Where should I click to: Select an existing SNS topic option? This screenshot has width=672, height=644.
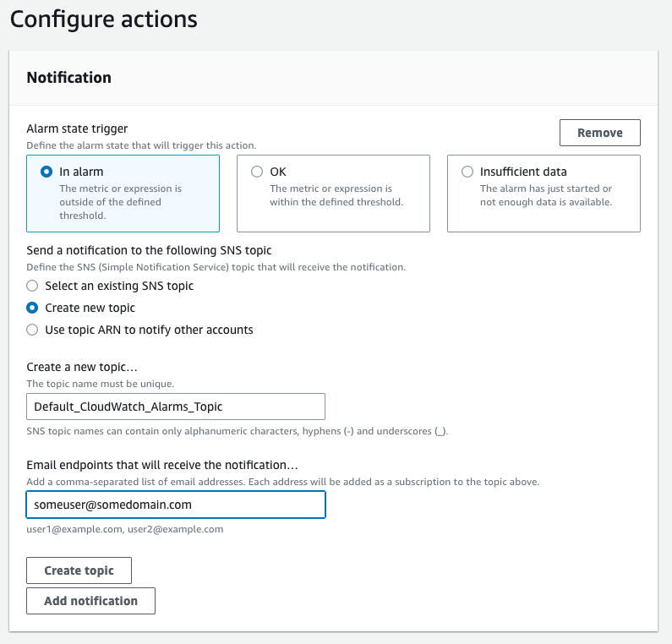point(32,286)
